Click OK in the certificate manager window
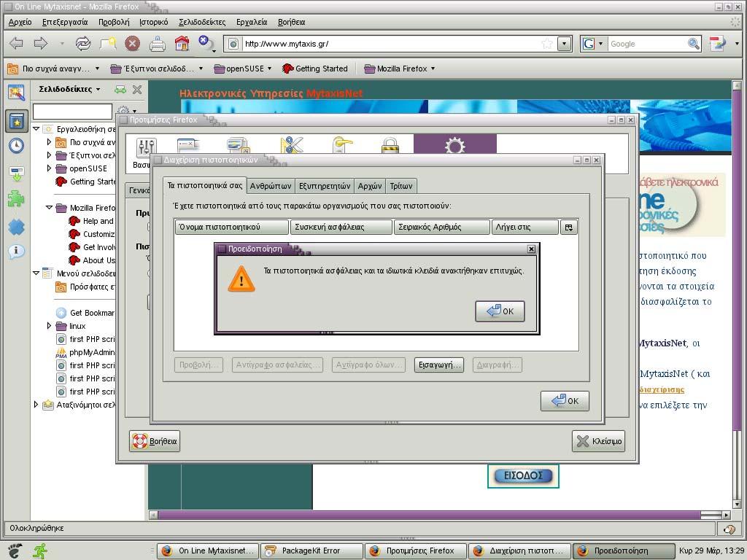 565,401
